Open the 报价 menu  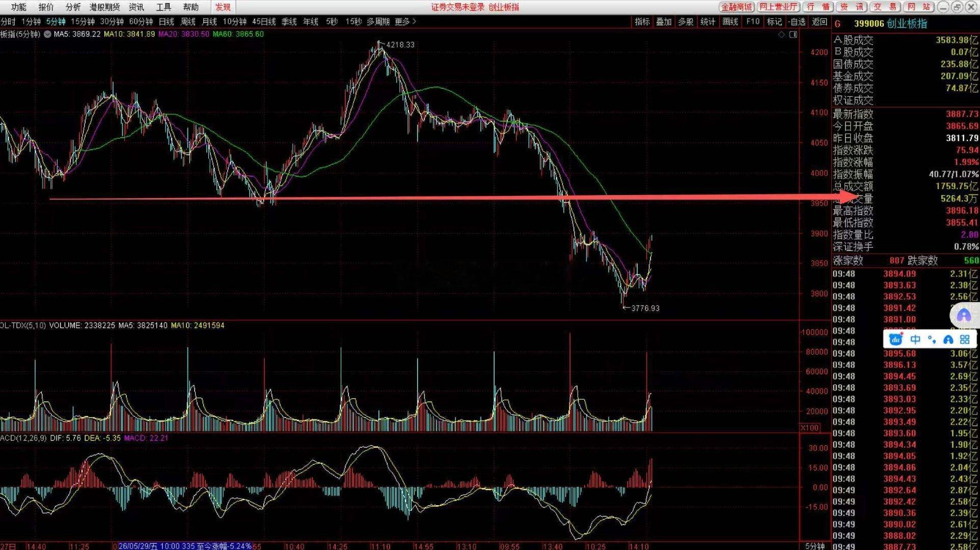coord(46,7)
